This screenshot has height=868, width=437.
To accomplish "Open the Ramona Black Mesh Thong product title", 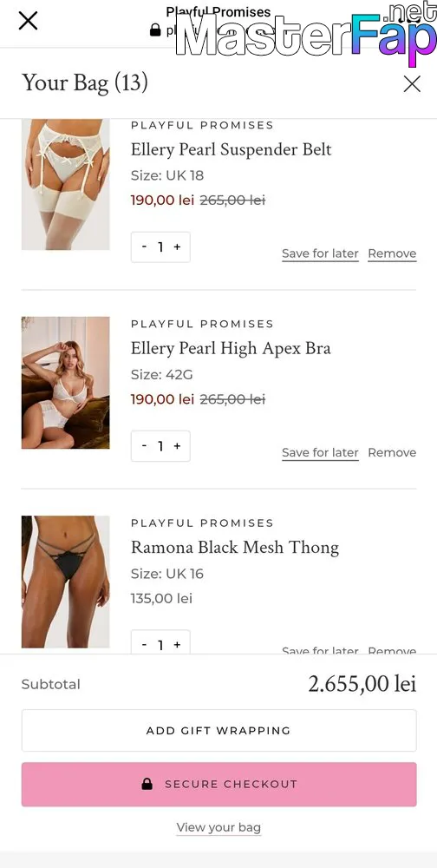I will pyautogui.click(x=235, y=548).
